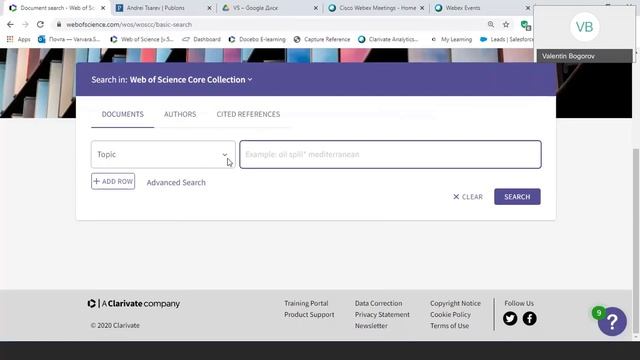Screen dimensions: 640x360
Task: Click the Clarivate company logo in footer
Action: click(134, 304)
